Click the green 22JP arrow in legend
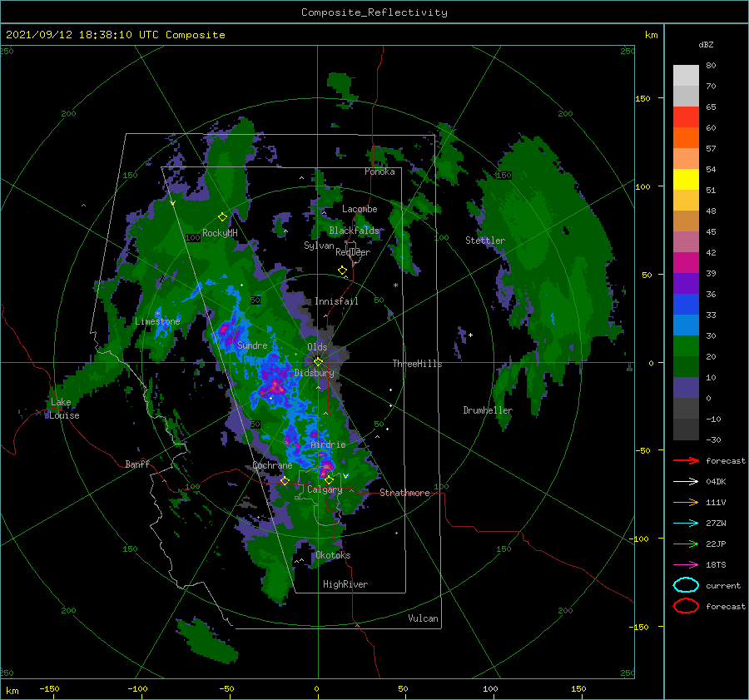 (686, 544)
